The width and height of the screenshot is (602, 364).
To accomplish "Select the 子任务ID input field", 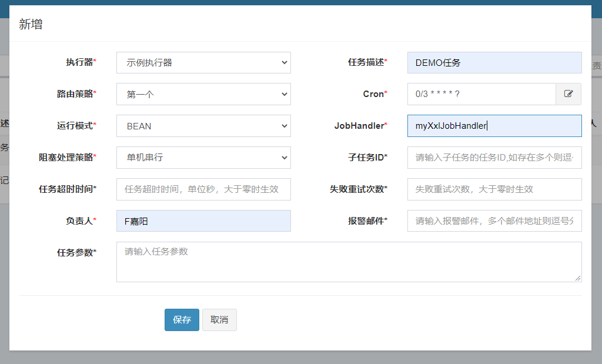I will tap(494, 158).
